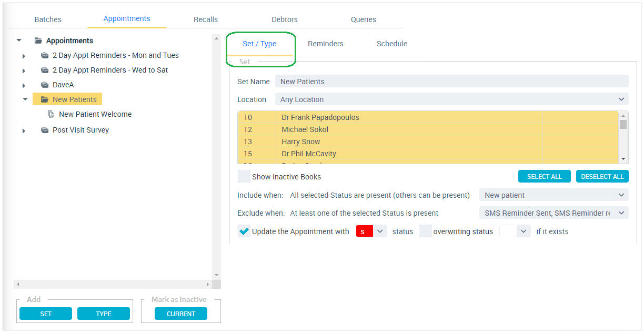Image resolution: width=644 pixels, height=333 pixels.
Task: Select the Dr Phil McCavity book row
Action: pyautogui.click(x=428, y=154)
